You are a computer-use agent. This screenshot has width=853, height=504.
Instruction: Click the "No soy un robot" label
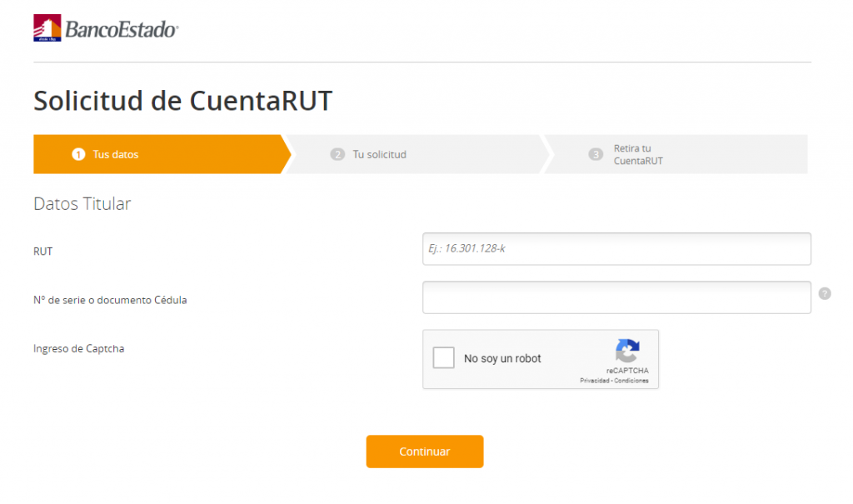pos(502,359)
